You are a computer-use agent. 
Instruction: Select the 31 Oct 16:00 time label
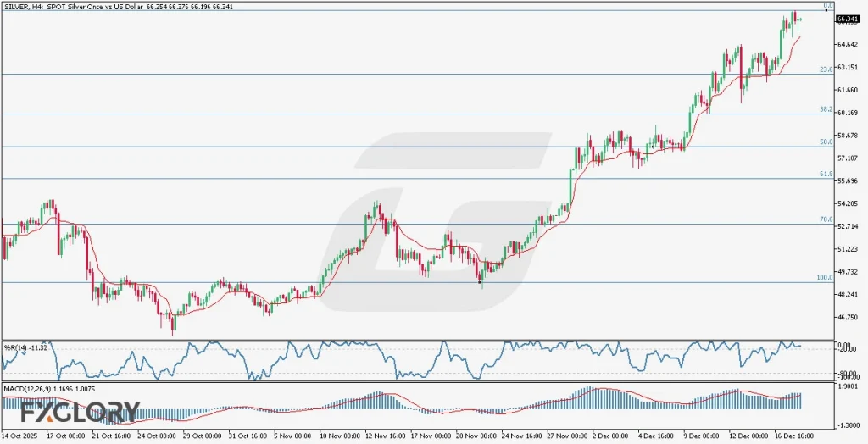(248, 436)
